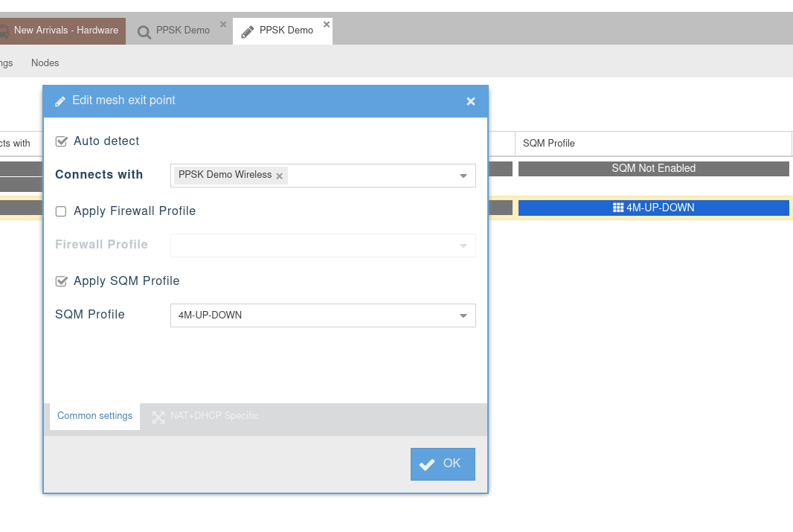Enable the Apply Firewall Profile checkbox

(x=62, y=211)
